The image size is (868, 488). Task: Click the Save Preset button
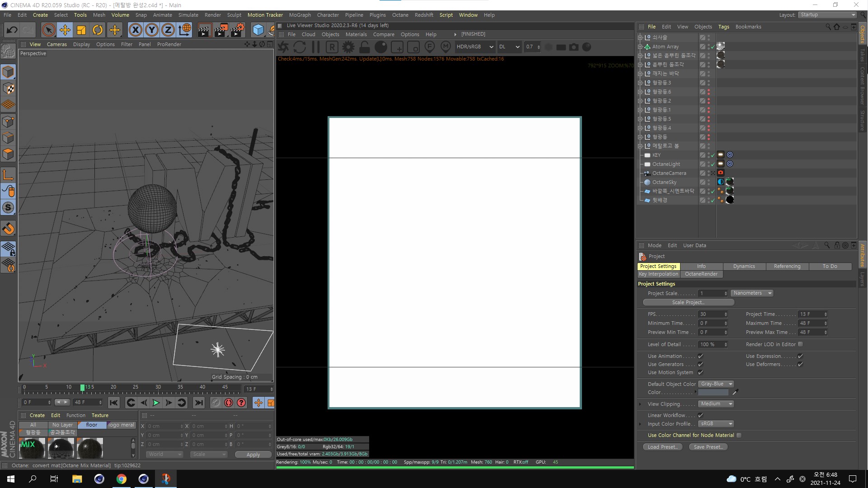point(708,447)
